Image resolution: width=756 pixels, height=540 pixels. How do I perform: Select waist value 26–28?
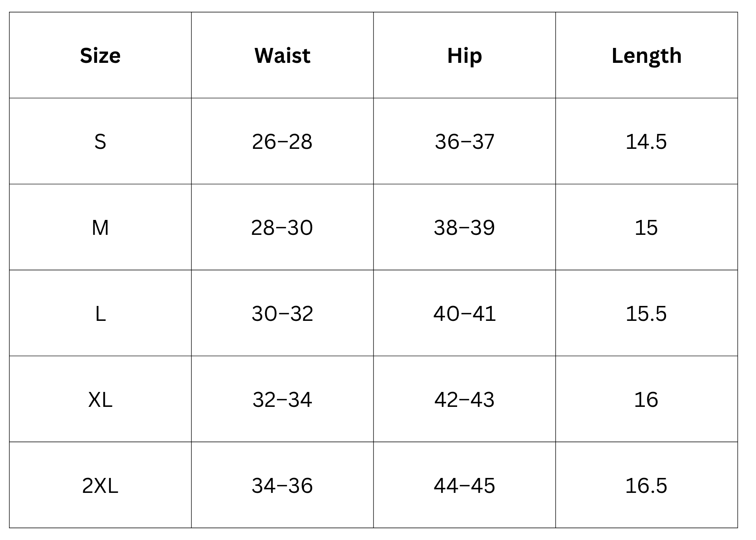tap(282, 141)
